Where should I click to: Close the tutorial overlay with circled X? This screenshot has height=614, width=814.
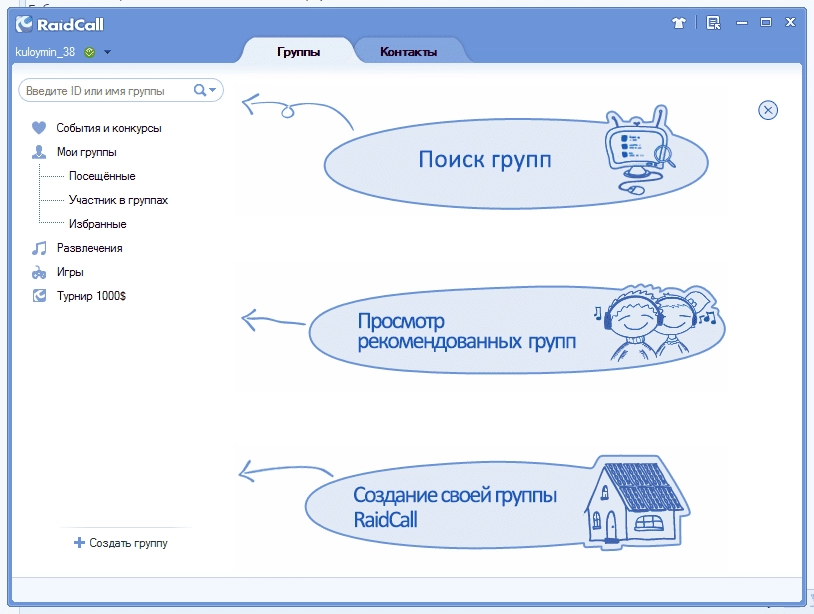[x=768, y=110]
